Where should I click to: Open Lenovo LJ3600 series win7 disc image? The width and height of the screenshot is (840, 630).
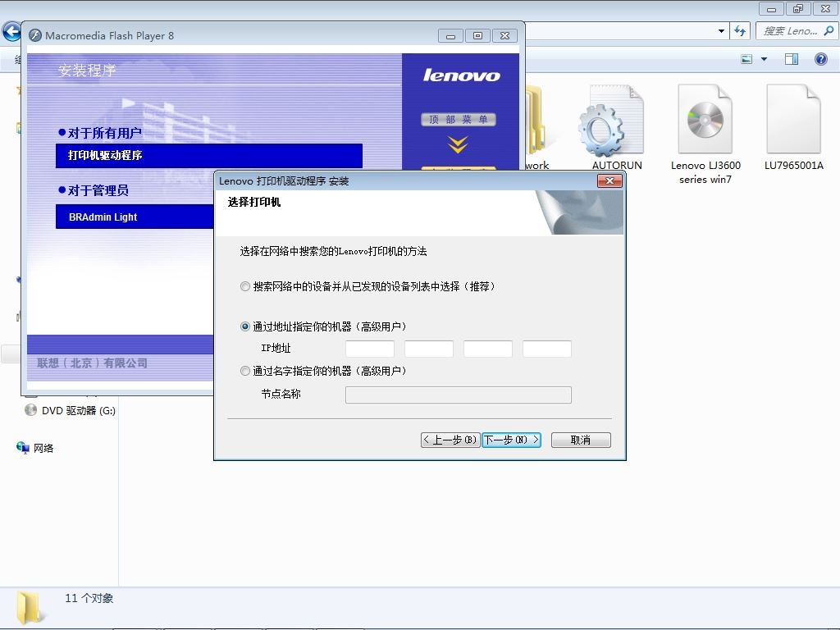(x=705, y=134)
